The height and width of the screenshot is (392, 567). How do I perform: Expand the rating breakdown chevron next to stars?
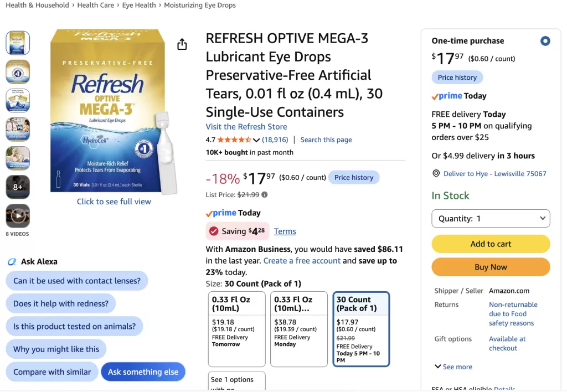tap(256, 140)
